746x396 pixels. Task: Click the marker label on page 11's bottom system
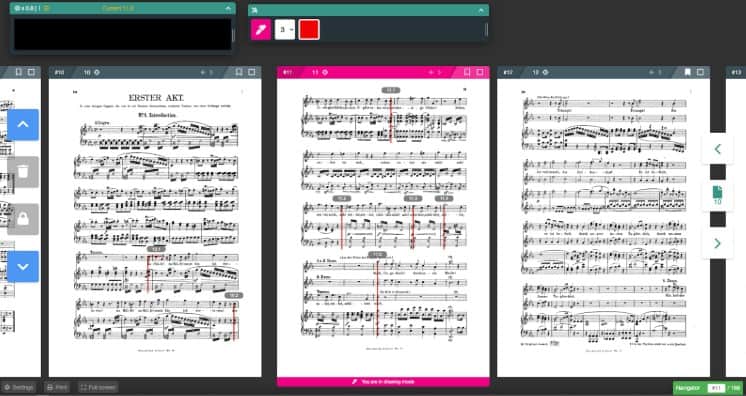tap(377, 254)
